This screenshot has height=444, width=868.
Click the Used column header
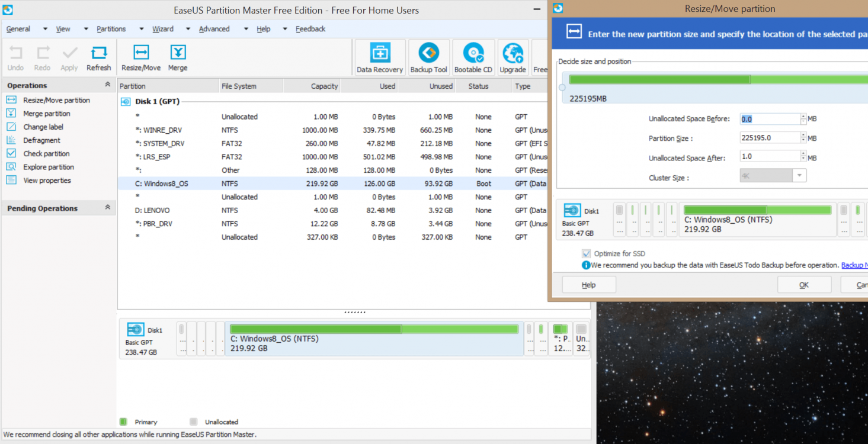click(x=369, y=86)
